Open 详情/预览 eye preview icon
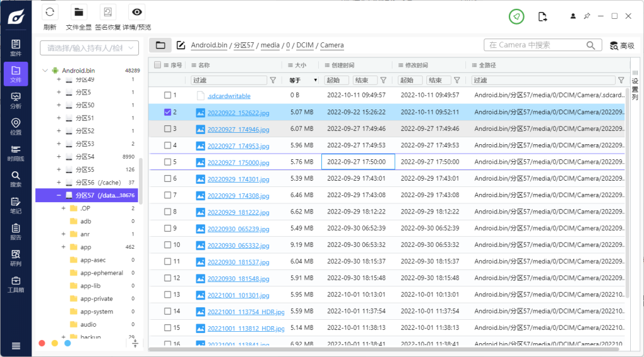Image resolution: width=644 pixels, height=357 pixels. coord(136,12)
